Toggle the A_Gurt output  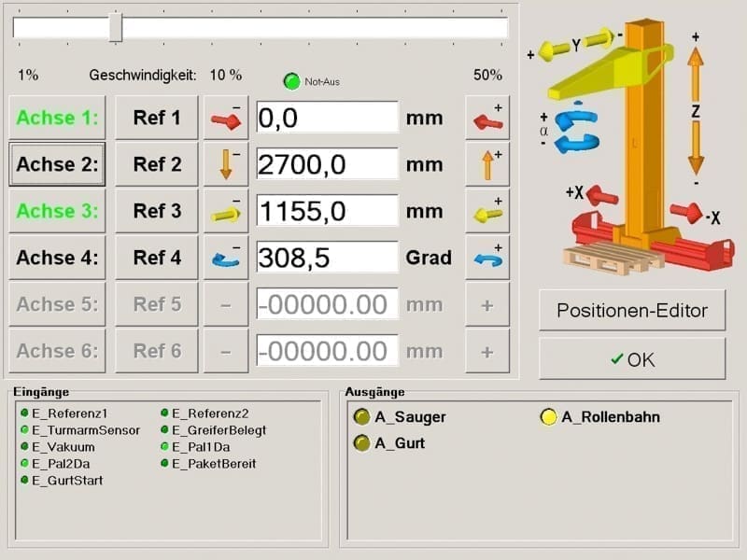(x=361, y=443)
